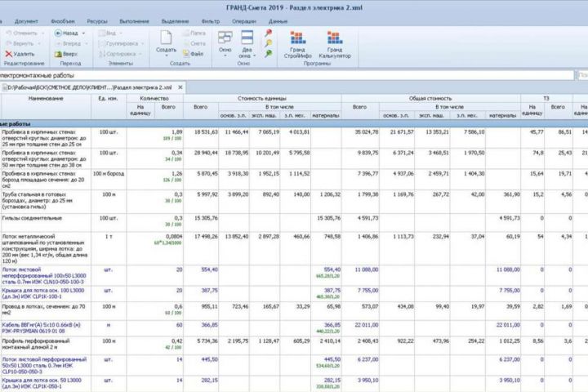Image resolution: width=588 pixels, height=392 pixels.
Task: Open the Выделение ribbon tab
Action: point(175,21)
